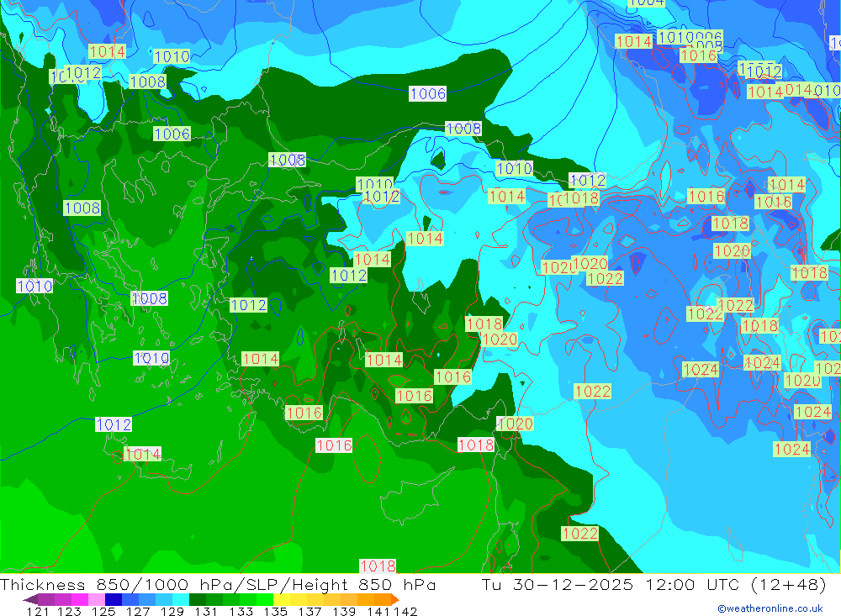The width and height of the screenshot is (841, 616).
Task: Click the legend value '142'
Action: coord(405,611)
